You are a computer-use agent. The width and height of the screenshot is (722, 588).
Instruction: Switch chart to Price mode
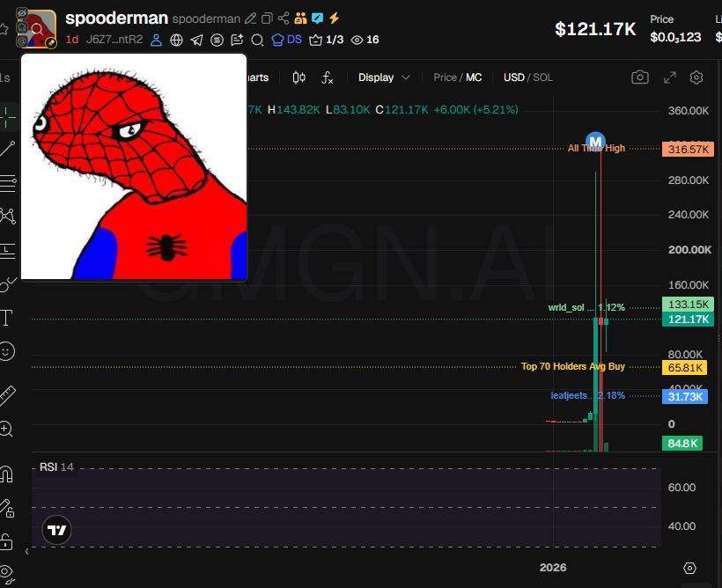(445, 77)
